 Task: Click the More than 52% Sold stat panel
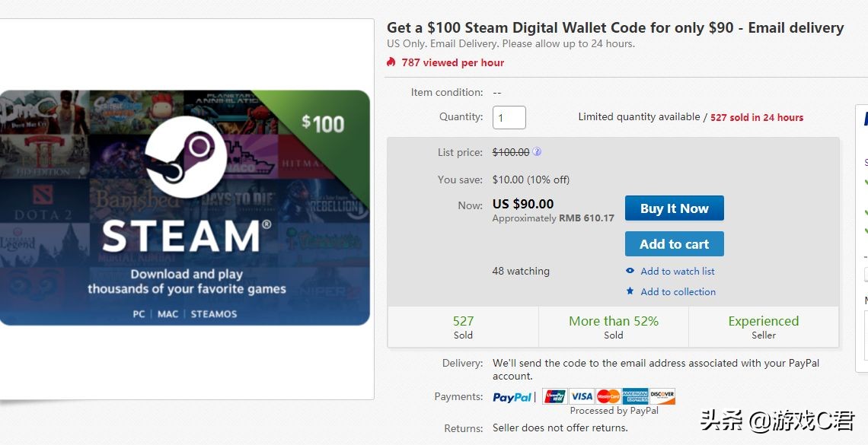613,327
